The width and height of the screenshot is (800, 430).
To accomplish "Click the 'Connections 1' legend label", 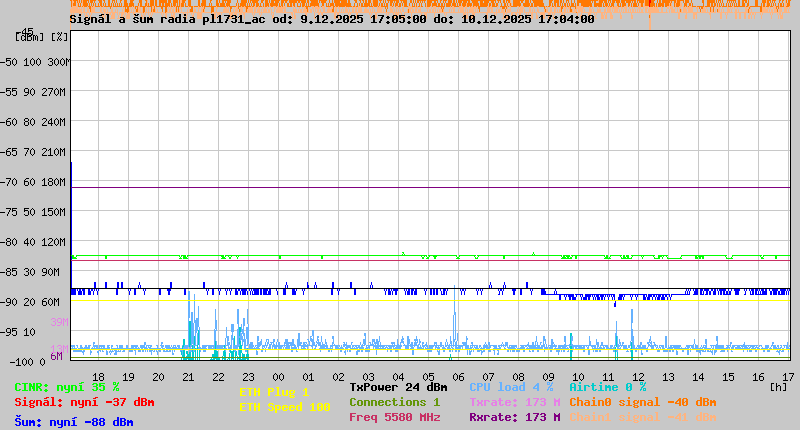I will [x=394, y=402].
